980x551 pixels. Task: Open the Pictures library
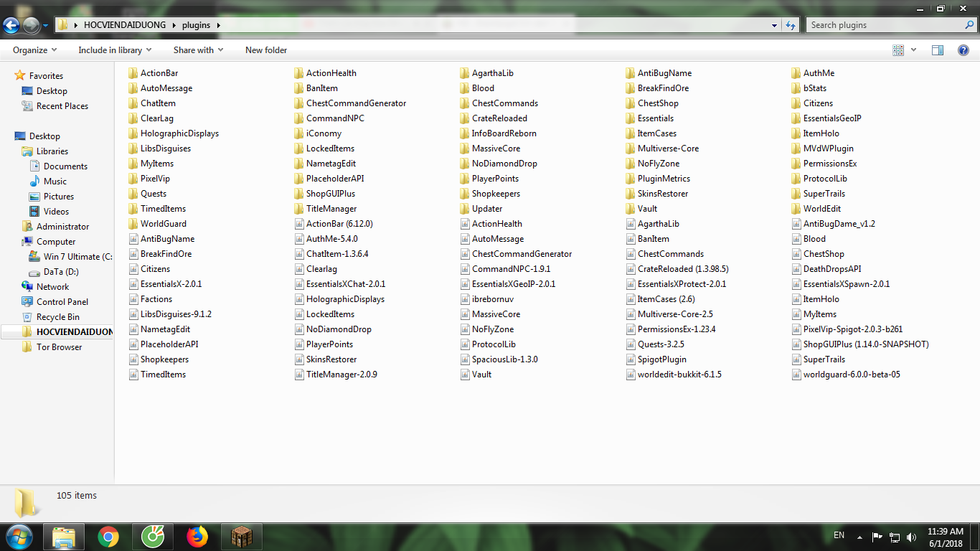click(59, 197)
